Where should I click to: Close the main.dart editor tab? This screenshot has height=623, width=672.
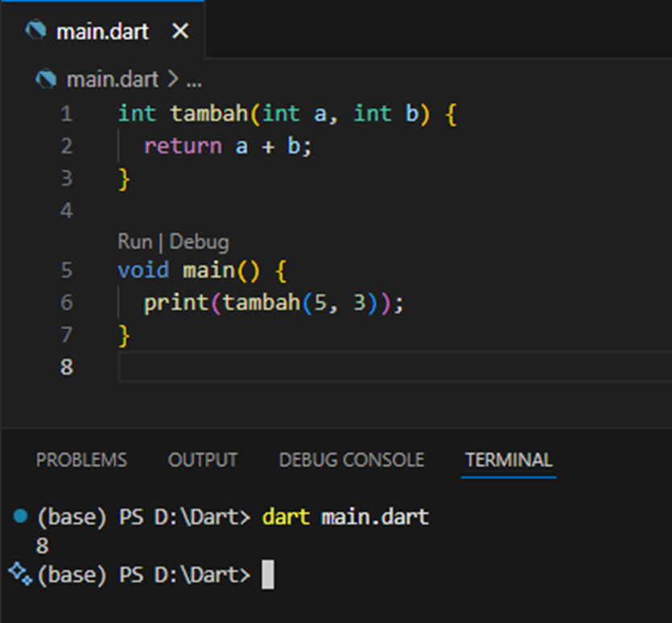(x=181, y=31)
